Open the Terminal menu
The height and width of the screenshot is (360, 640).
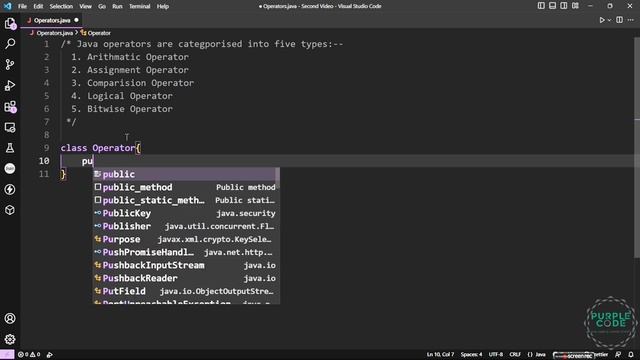coord(140,6)
